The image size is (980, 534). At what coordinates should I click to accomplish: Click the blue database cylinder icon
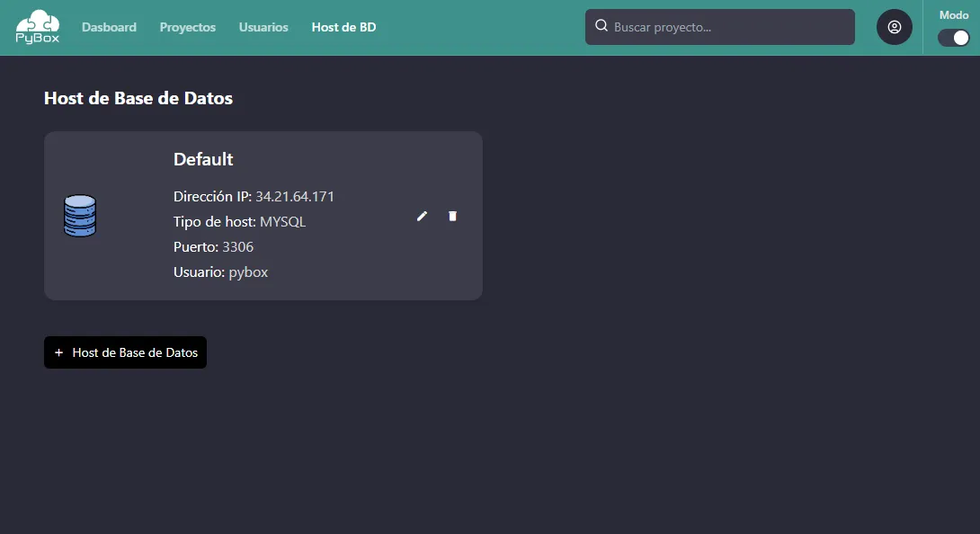[80, 216]
